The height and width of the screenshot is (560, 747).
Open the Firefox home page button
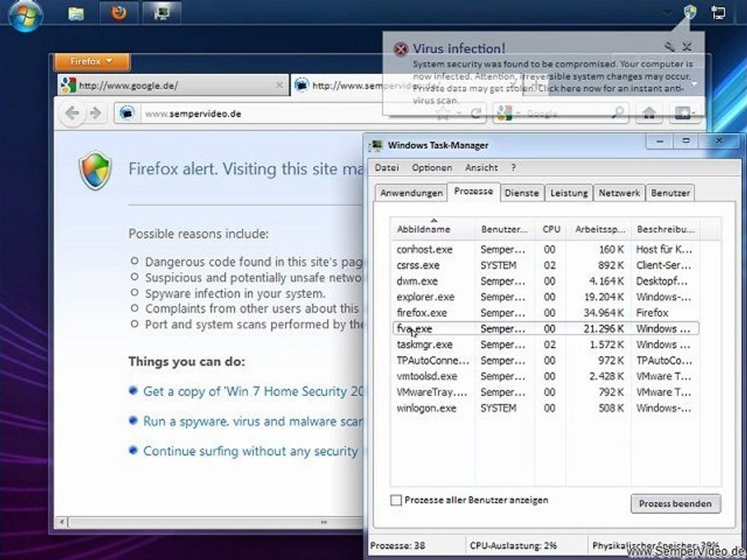pyautogui.click(x=649, y=114)
